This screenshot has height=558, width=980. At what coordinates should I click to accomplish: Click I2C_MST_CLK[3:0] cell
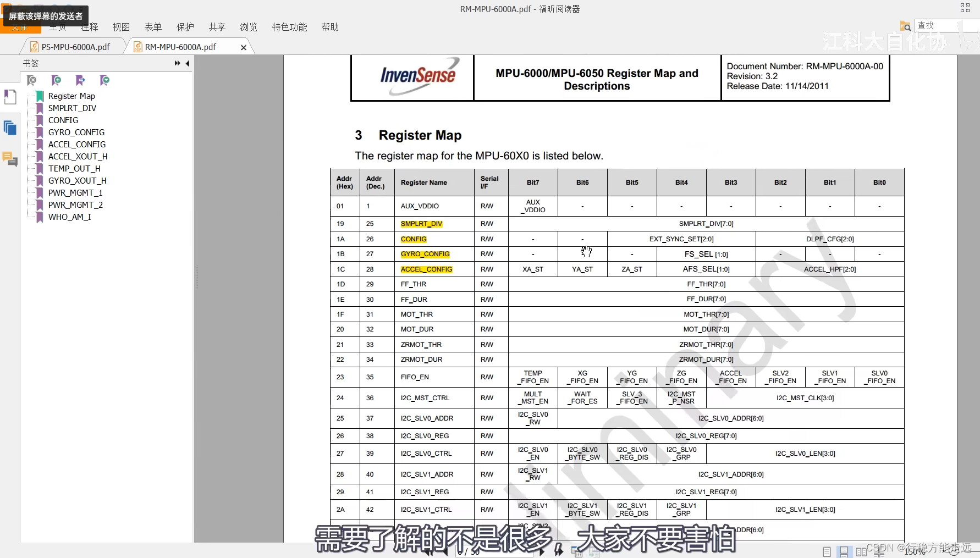coord(805,398)
